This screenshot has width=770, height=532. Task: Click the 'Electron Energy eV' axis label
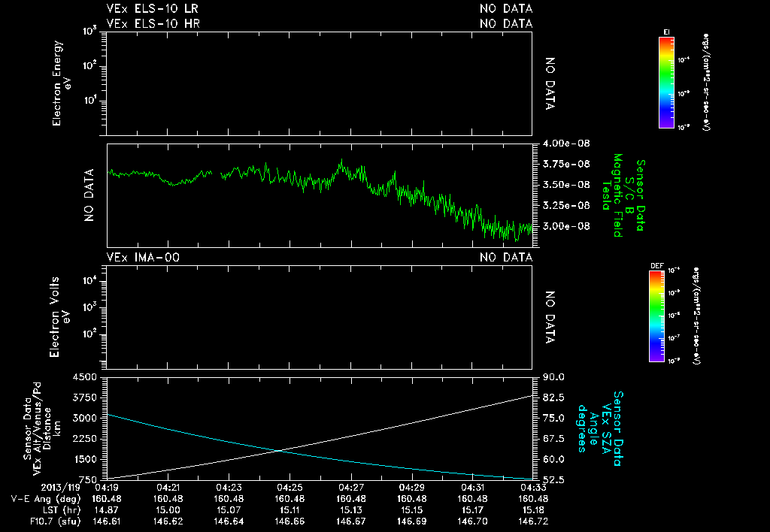click(62, 83)
